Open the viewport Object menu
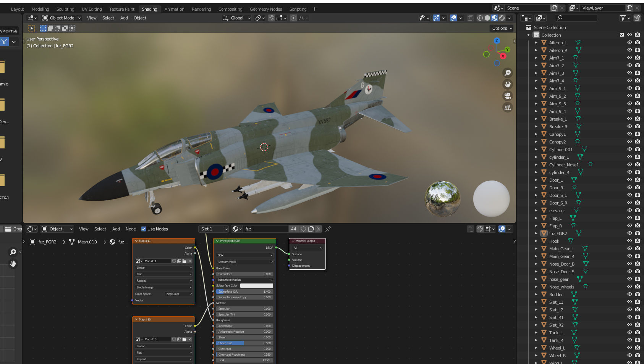Viewport: 644px width, 364px height. pos(140,18)
